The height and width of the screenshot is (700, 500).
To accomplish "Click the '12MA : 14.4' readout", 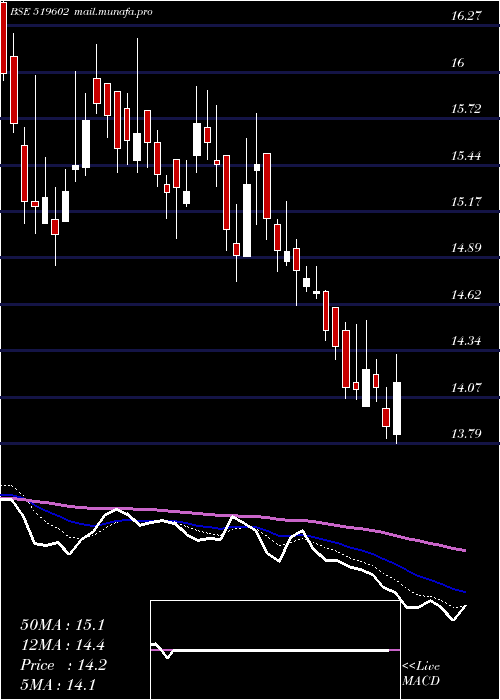I will pos(62,645).
